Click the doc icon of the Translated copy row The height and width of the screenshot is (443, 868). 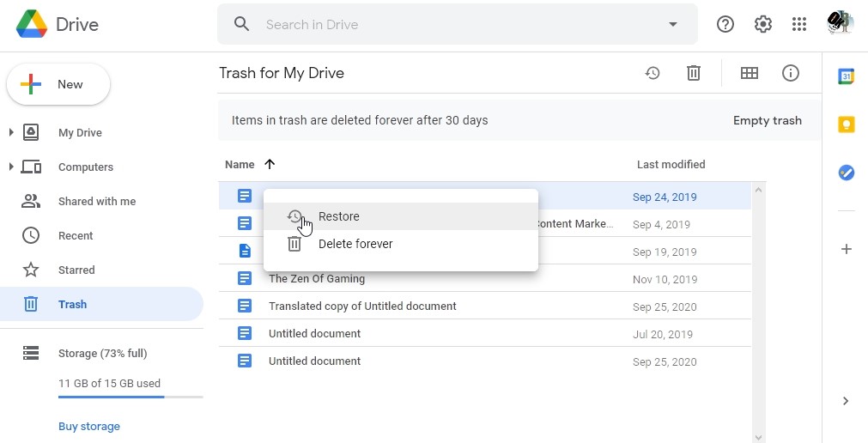point(245,306)
